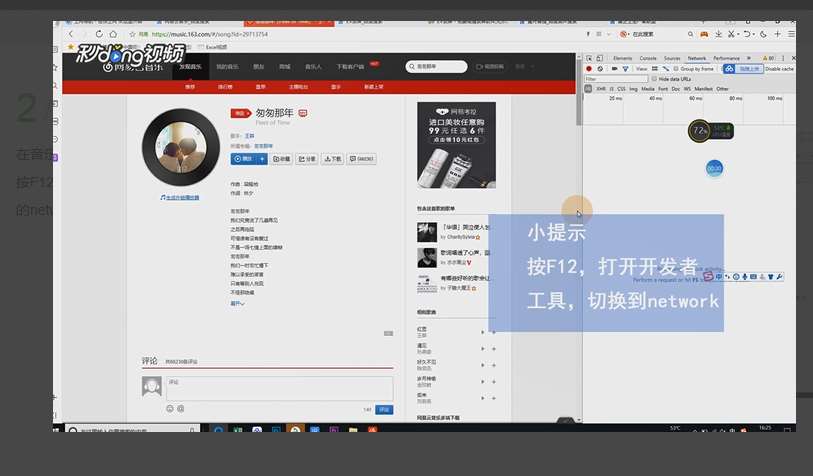Click the Windows taskbar search box
Image resolution: width=813 pixels, height=476 pixels.
coord(132,430)
